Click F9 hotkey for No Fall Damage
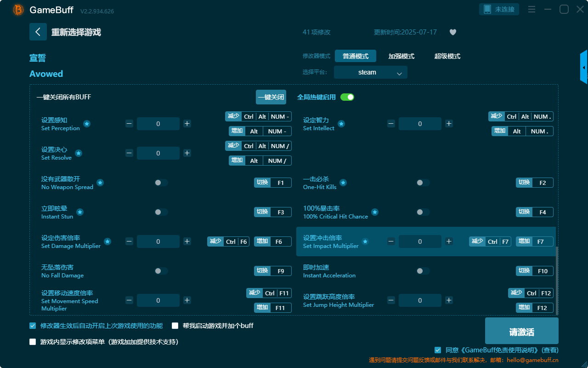Image resolution: width=588 pixels, height=368 pixels. point(281,271)
